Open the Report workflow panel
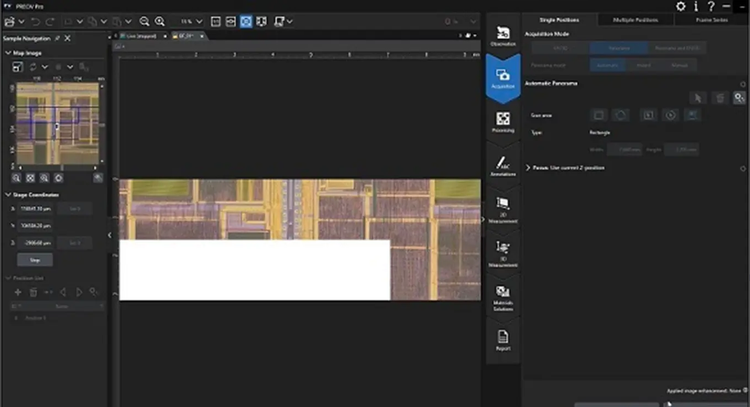Image resolution: width=750 pixels, height=407 pixels. click(502, 340)
